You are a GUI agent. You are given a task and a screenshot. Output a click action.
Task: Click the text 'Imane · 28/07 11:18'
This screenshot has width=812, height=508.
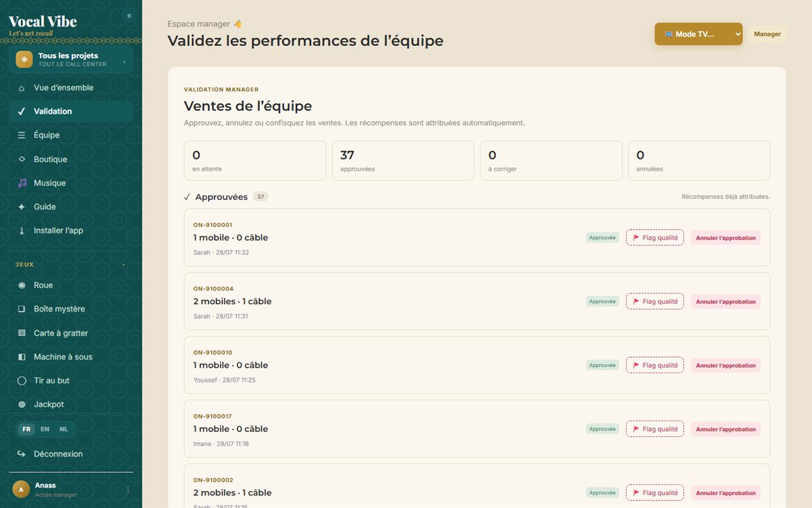click(221, 444)
